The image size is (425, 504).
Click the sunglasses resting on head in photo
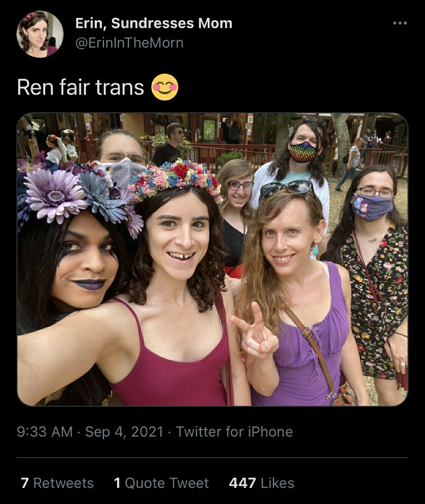coord(287,188)
